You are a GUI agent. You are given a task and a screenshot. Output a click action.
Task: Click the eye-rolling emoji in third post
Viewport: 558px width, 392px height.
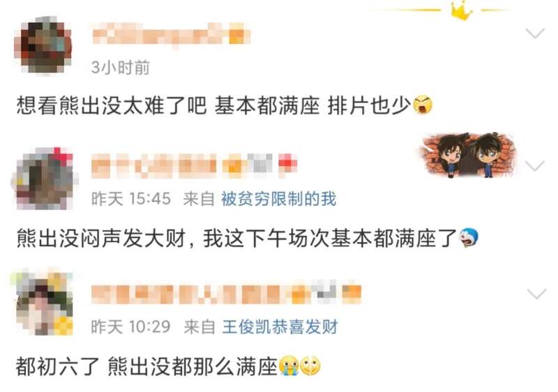(x=310, y=366)
